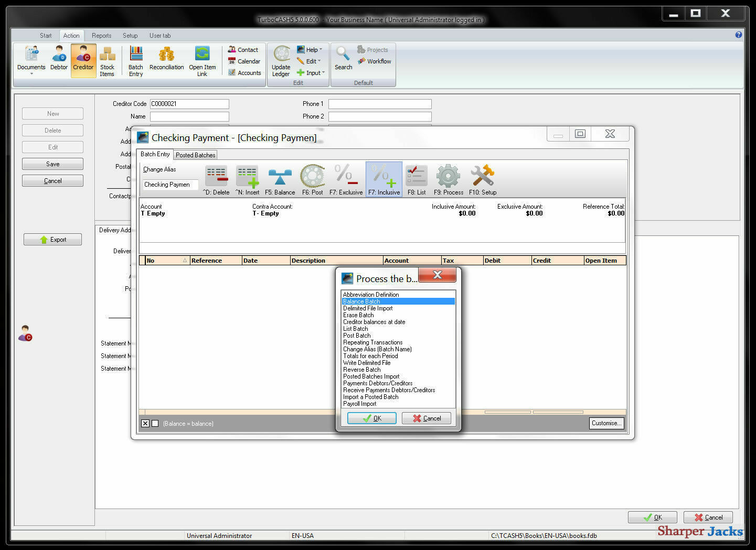Viewport: 756px width, 550px height.
Task: Open Batch Entry icon
Action: [x=136, y=61]
